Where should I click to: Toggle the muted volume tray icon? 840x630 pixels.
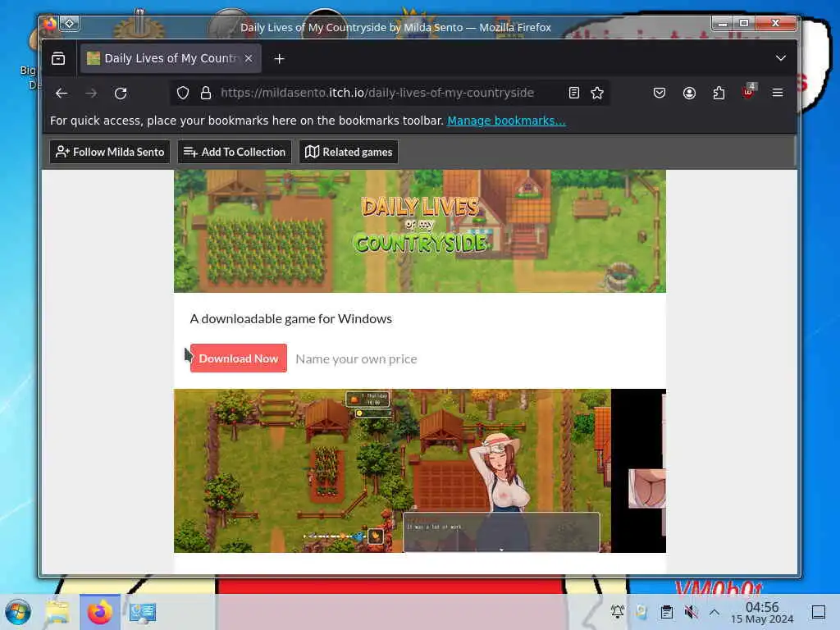pos(691,612)
